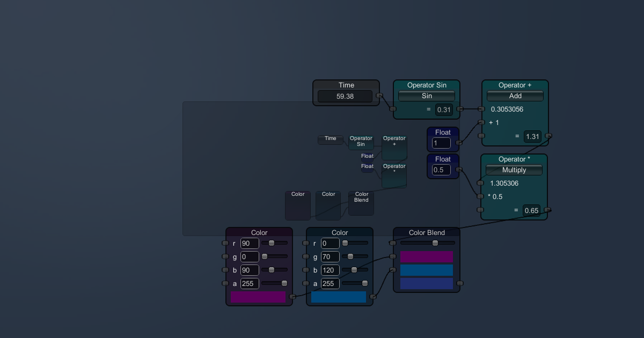This screenshot has height=338, width=644.
Task: Click the input socket on Operator Sin node
Action: click(392, 109)
